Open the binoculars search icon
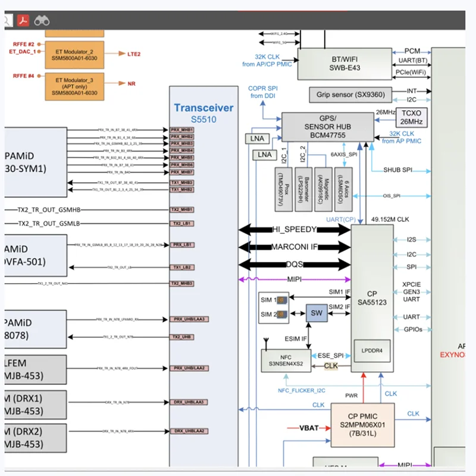This screenshot has width=476, height=476. coord(42,21)
